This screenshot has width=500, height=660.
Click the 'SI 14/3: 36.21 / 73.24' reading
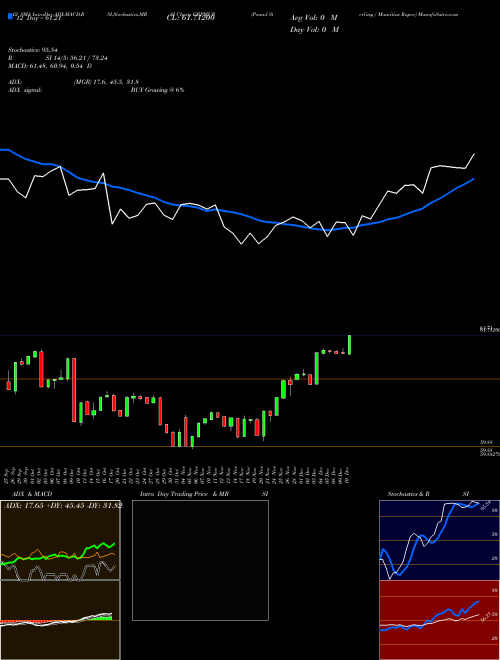click(77, 58)
